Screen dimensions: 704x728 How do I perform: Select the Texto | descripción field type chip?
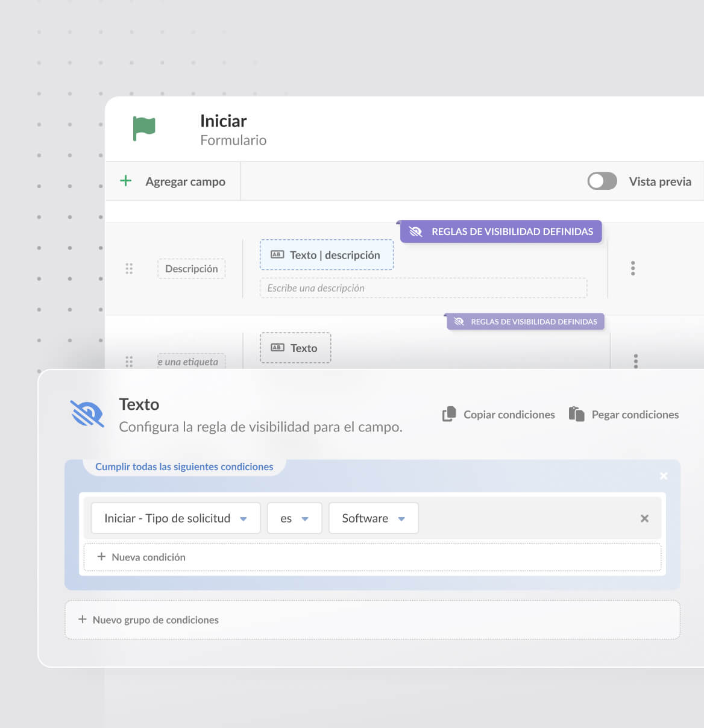[326, 255]
